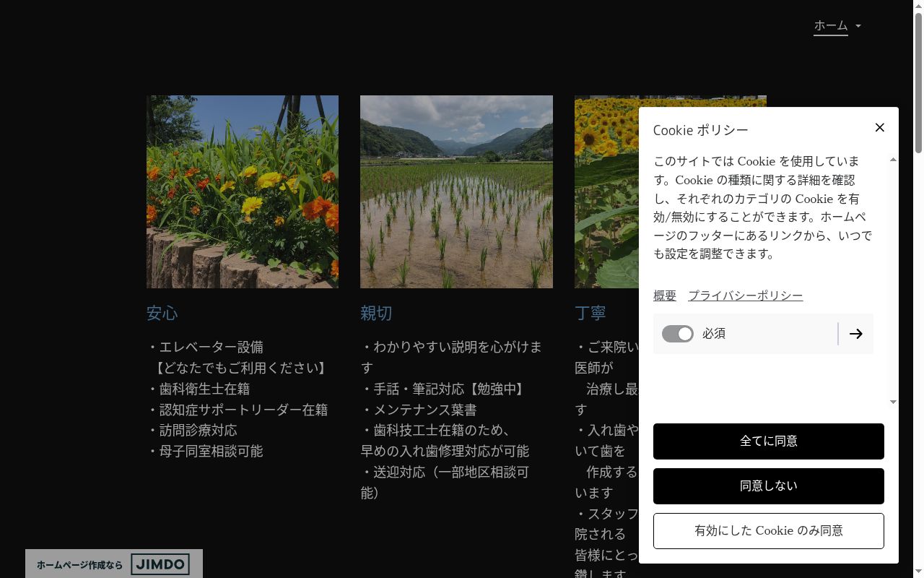Click the text ・手話・筆記対応【勉強中】
Image resolution: width=924 pixels, height=578 pixels.
click(445, 389)
